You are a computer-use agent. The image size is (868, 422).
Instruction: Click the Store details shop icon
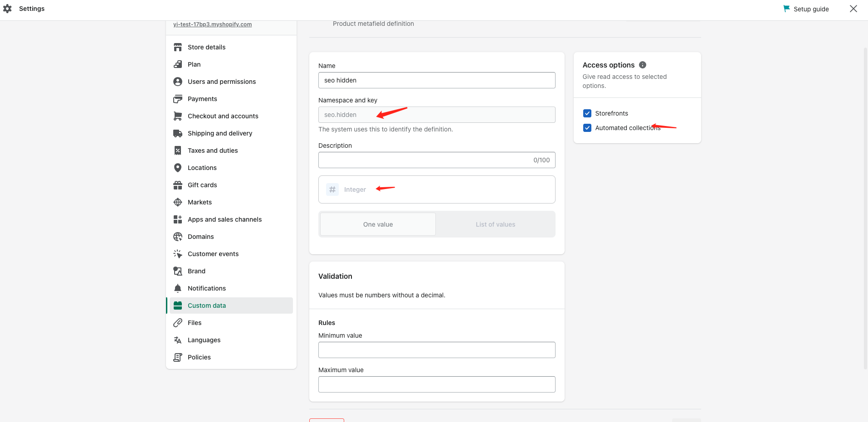point(178,47)
